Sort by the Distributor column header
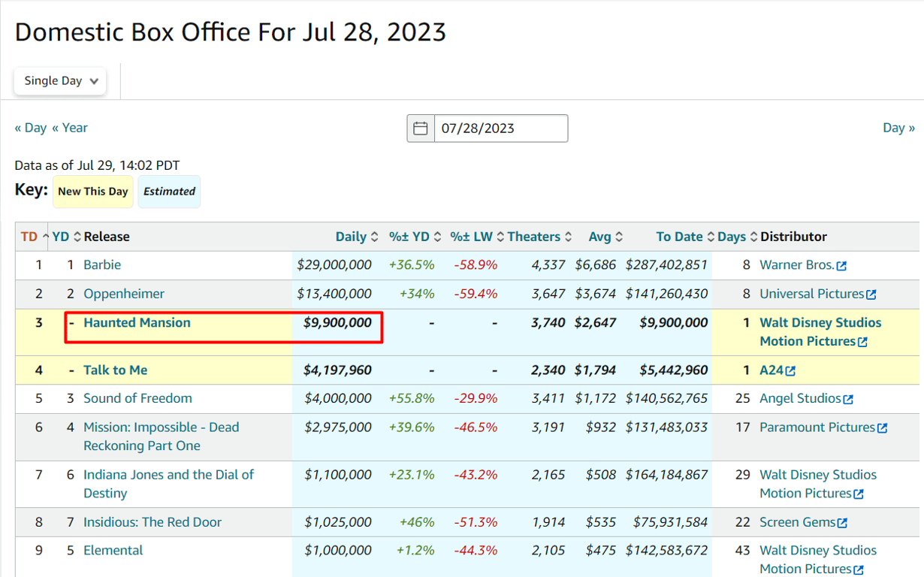The height and width of the screenshot is (577, 924). point(793,237)
